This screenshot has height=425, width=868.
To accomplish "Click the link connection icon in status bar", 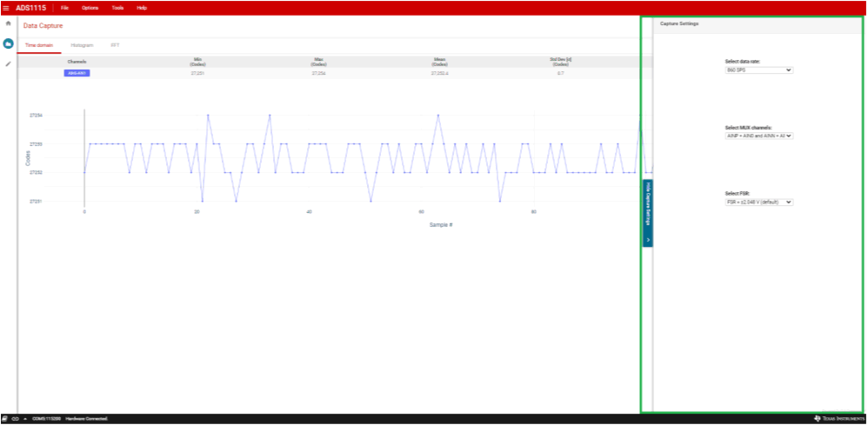I will [15, 419].
